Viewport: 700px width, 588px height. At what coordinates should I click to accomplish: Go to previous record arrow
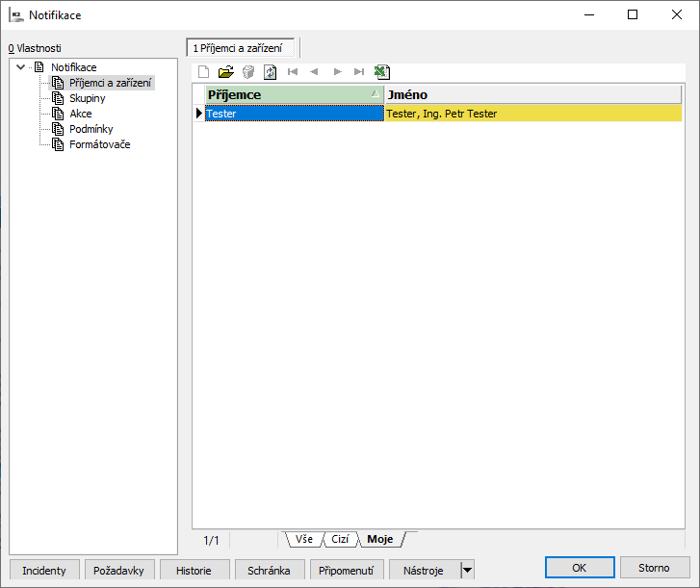click(x=314, y=72)
